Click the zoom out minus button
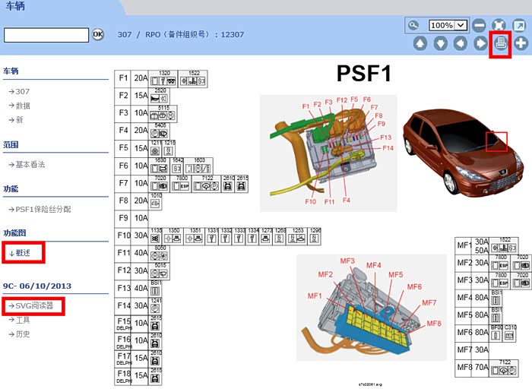 coord(480,25)
